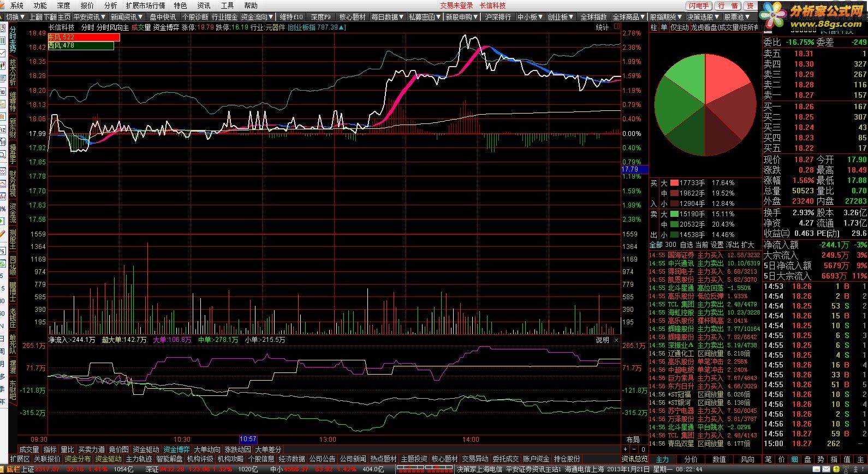Open the 工具 menu
The height and width of the screenshot is (474, 868).
coord(227,5)
